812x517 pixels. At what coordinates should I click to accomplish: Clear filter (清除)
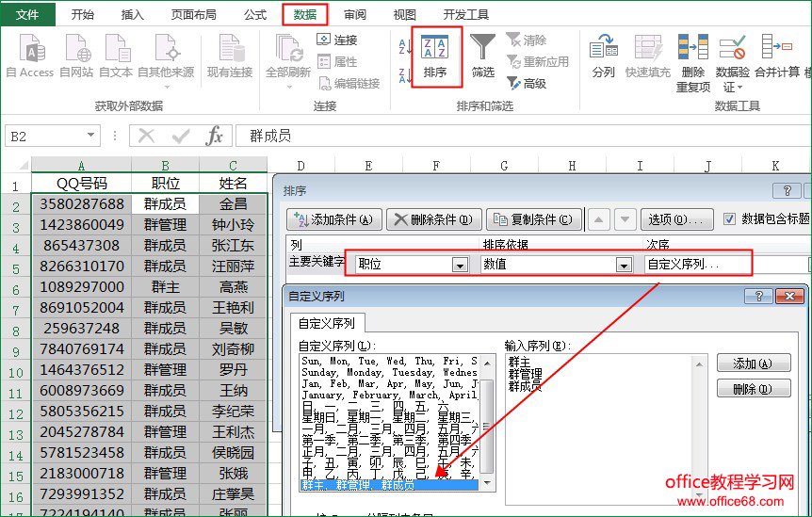527,40
